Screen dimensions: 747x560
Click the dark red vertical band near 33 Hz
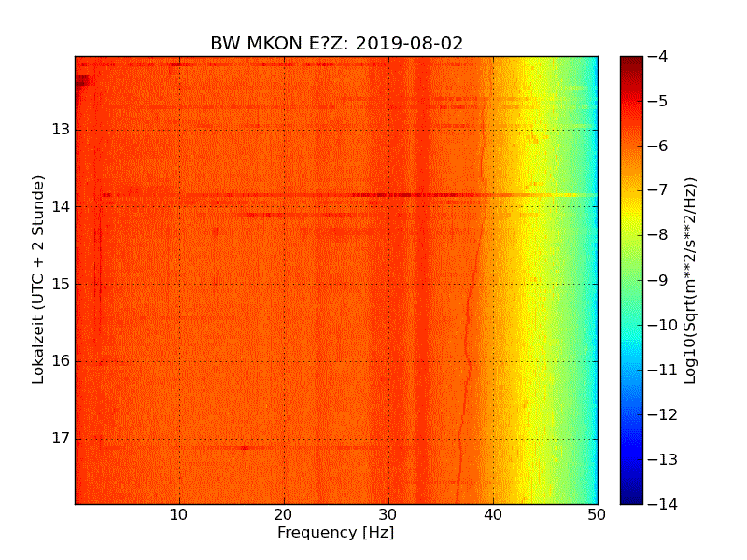[421, 280]
